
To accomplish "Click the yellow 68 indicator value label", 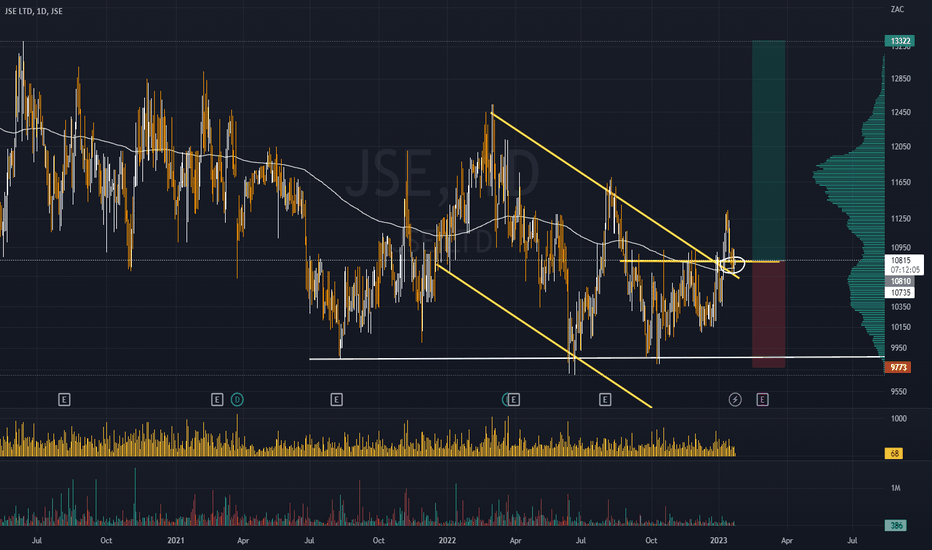I will (x=894, y=454).
